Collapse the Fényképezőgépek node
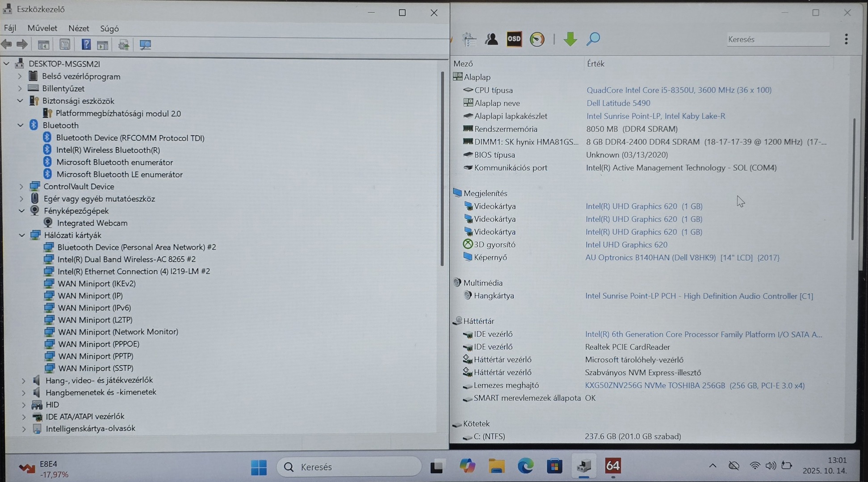 pyautogui.click(x=22, y=211)
